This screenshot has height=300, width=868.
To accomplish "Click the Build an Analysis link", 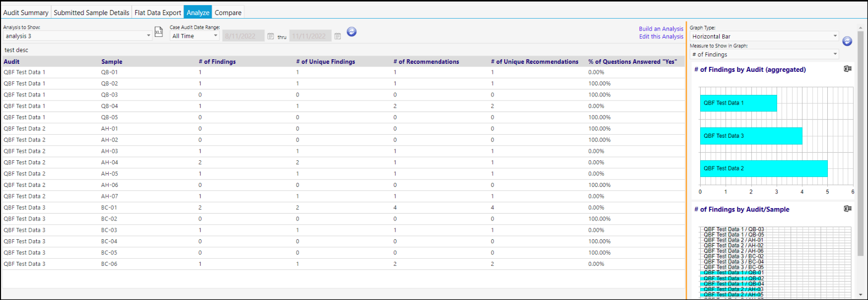I will [x=661, y=29].
